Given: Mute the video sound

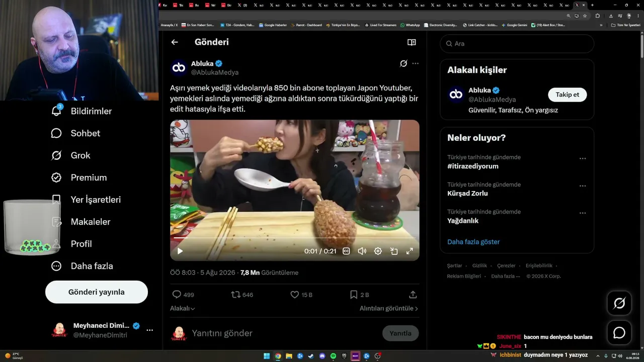Looking at the screenshot, I should click(x=362, y=251).
